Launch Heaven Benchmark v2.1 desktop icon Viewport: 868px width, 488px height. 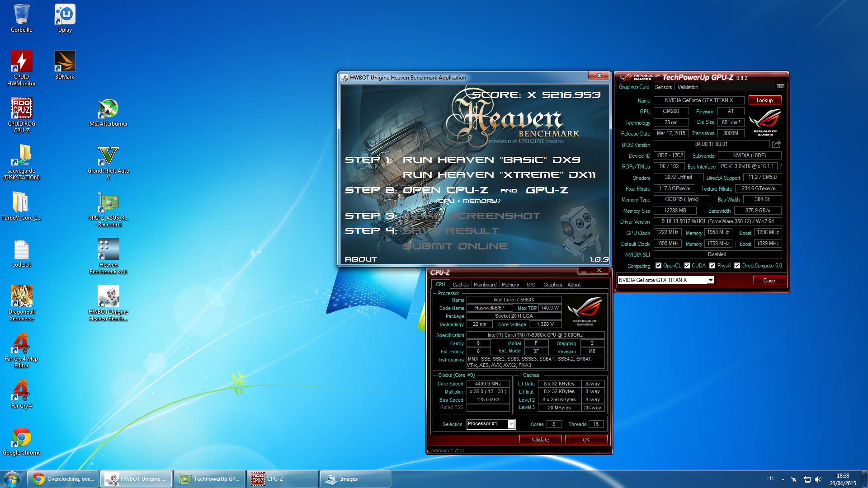[108, 256]
